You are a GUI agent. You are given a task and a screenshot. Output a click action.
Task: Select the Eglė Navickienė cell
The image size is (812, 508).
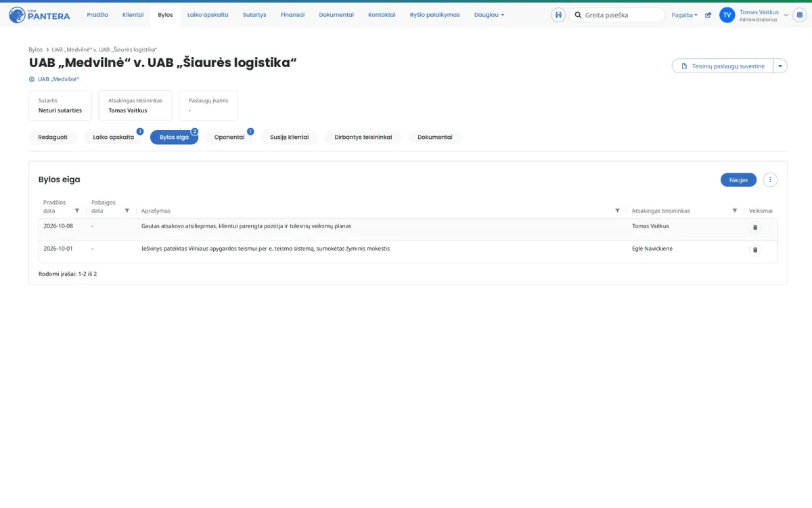point(652,249)
